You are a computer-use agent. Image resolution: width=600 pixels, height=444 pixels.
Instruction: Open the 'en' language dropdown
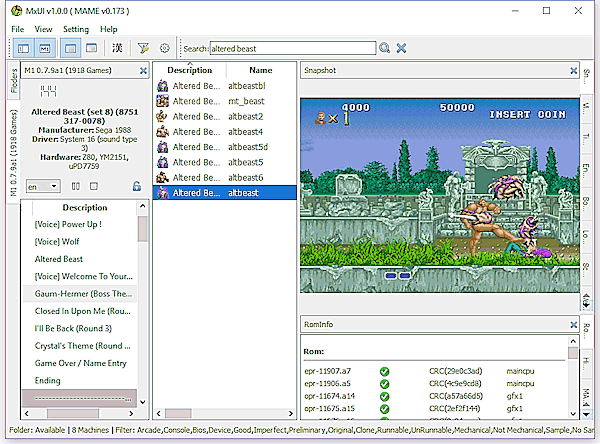[x=42, y=186]
